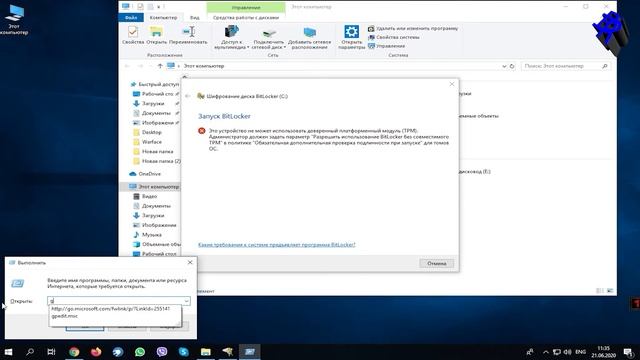The image size is (640, 360).
Task: Go up one folder level arrow
Action: click(x=160, y=66)
